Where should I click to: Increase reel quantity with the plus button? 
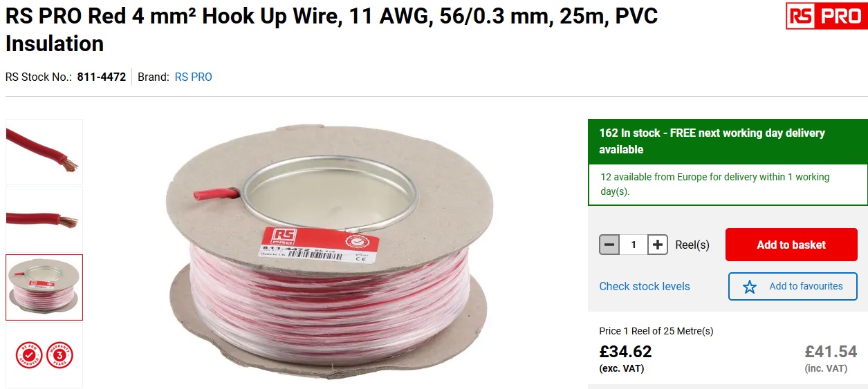658,245
